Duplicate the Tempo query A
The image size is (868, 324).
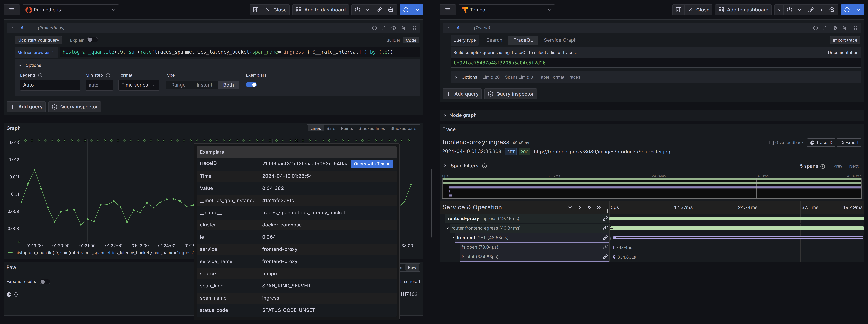click(825, 28)
